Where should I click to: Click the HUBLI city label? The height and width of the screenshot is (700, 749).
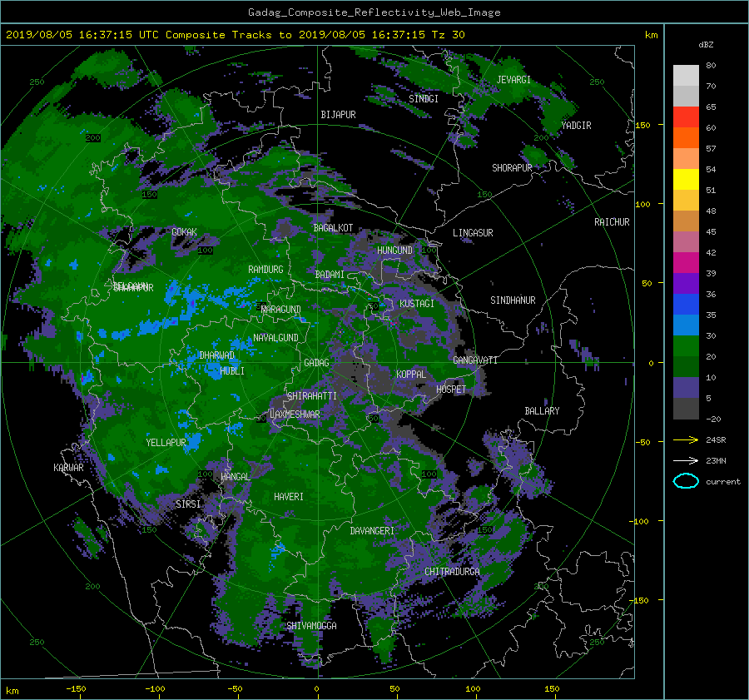232,371
